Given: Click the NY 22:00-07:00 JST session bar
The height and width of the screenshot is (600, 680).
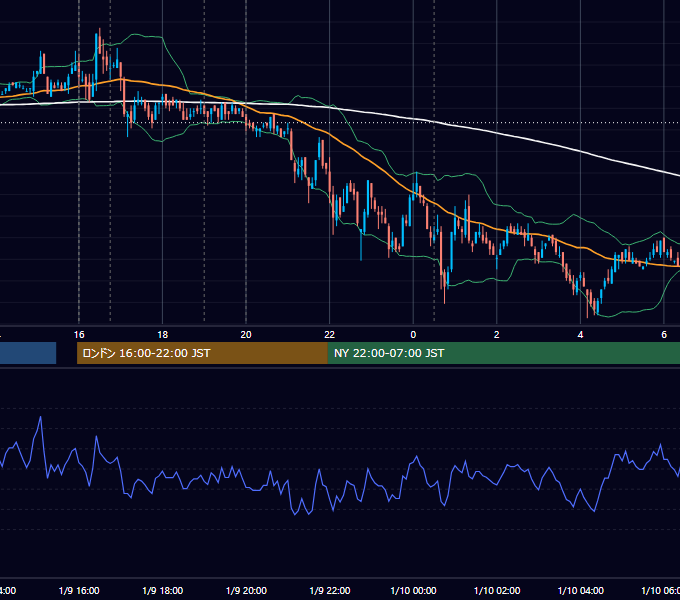Looking at the screenshot, I should tap(503, 353).
